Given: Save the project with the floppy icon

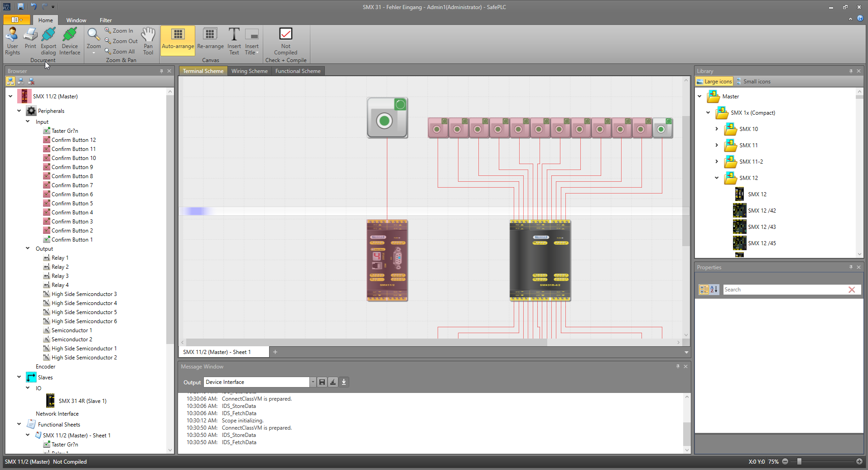Looking at the screenshot, I should (20, 6).
